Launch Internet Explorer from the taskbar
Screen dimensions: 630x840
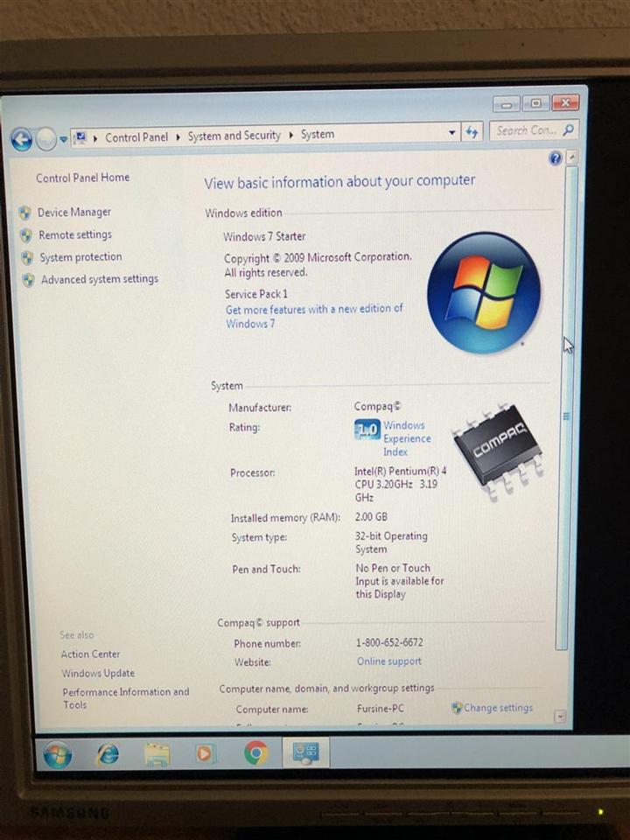pos(108,755)
